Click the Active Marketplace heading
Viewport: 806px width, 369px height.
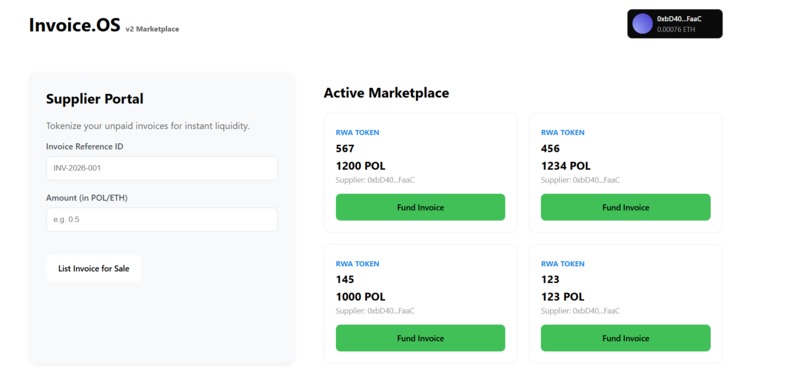[x=386, y=93]
